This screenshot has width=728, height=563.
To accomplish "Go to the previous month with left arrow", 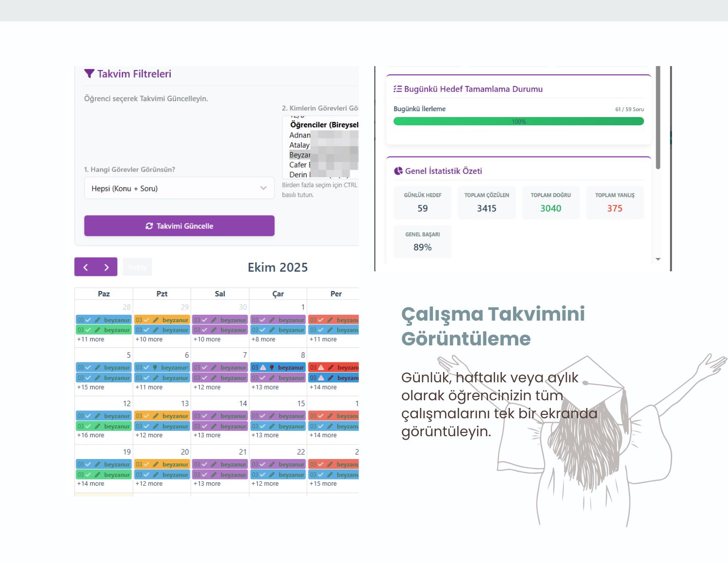I will click(x=85, y=267).
